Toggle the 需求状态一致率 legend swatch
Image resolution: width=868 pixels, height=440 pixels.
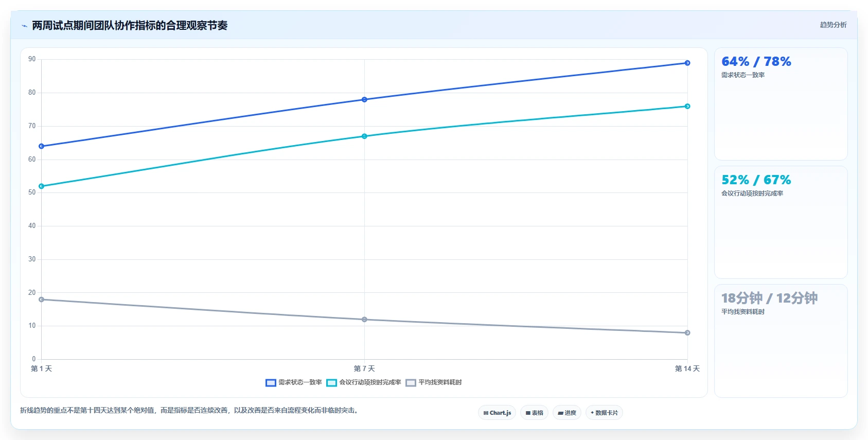click(x=271, y=382)
